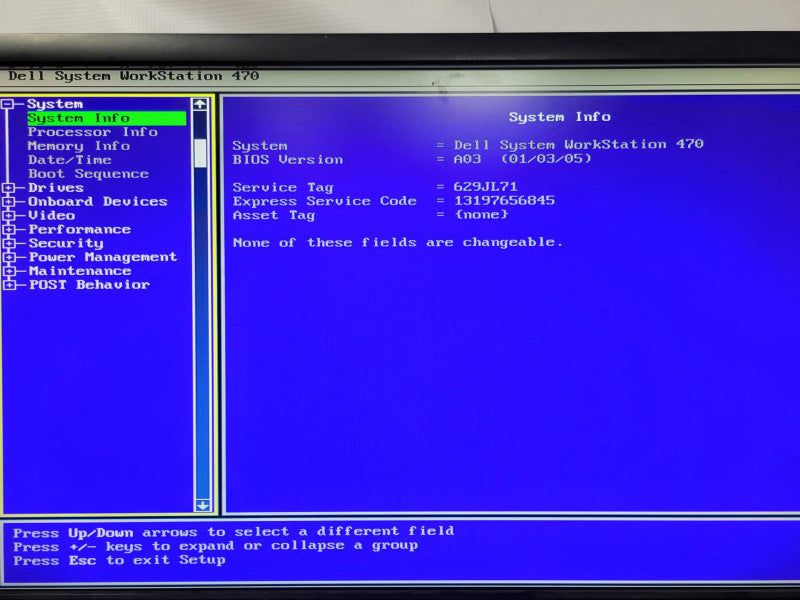Select the POST Behavior category label
Viewport: 800px width, 600px height.
[x=89, y=285]
